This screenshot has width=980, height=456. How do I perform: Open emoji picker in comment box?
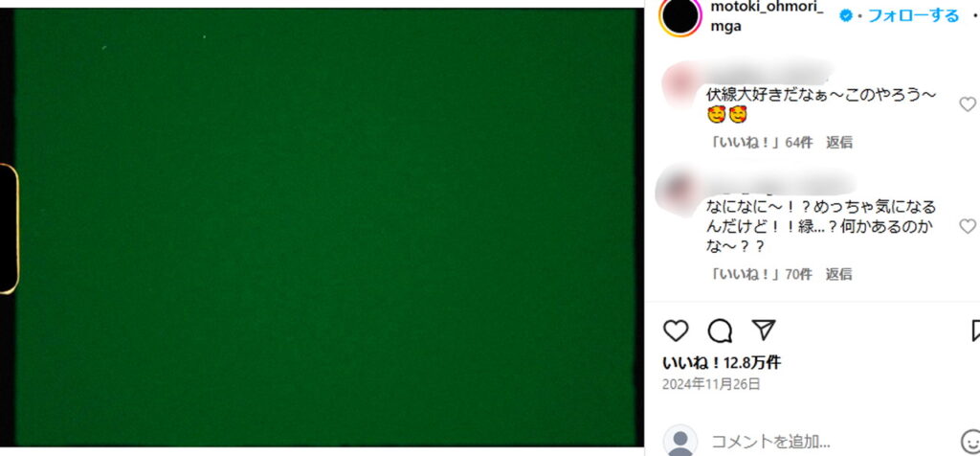click(x=970, y=442)
